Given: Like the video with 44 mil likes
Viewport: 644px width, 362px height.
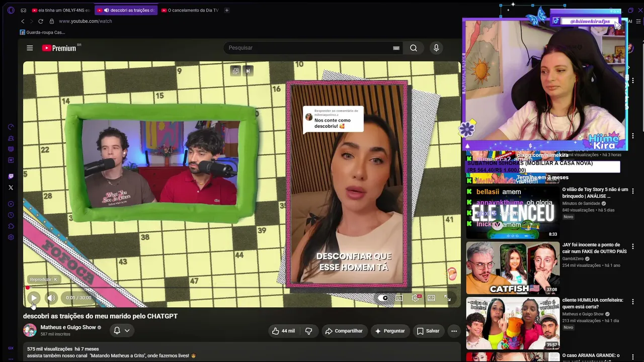Looking at the screenshot, I should pyautogui.click(x=283, y=331).
